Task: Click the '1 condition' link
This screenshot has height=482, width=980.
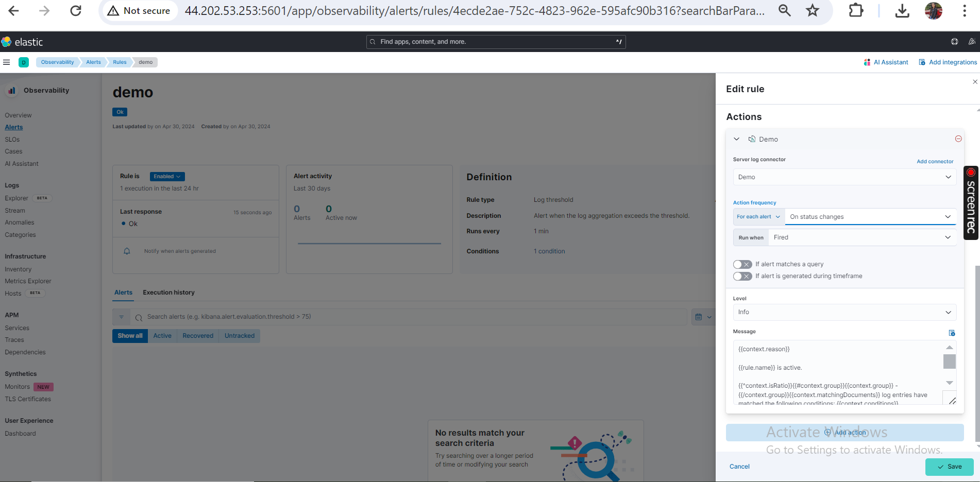Action: 549,251
